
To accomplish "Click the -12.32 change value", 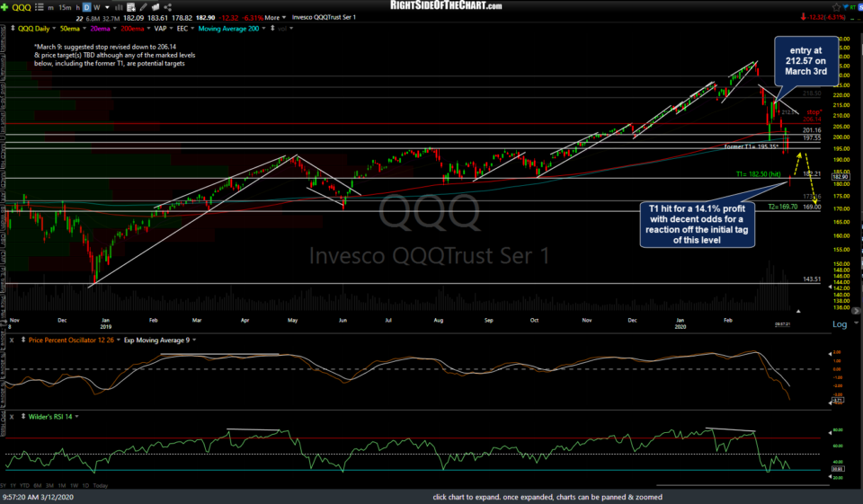I will [229, 18].
